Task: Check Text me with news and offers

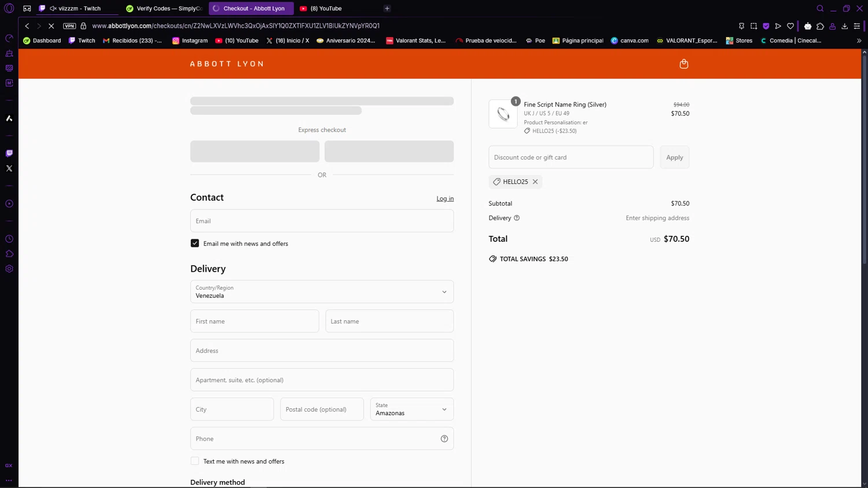Action: [195, 461]
